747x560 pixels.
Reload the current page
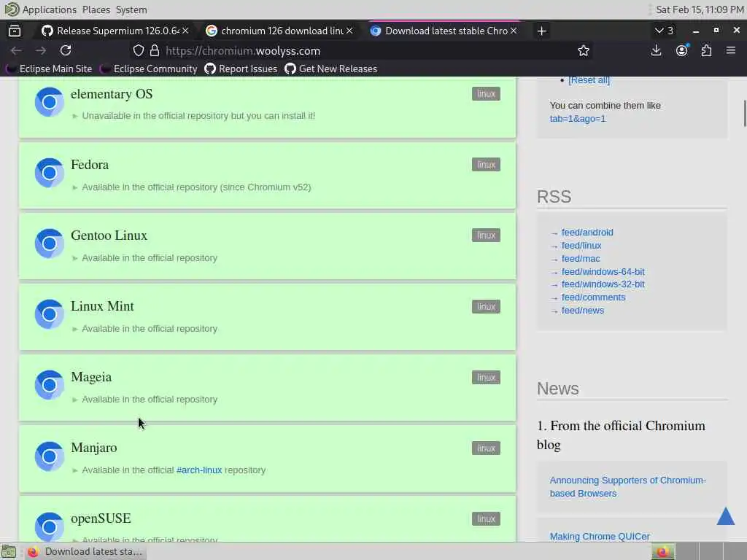point(66,50)
